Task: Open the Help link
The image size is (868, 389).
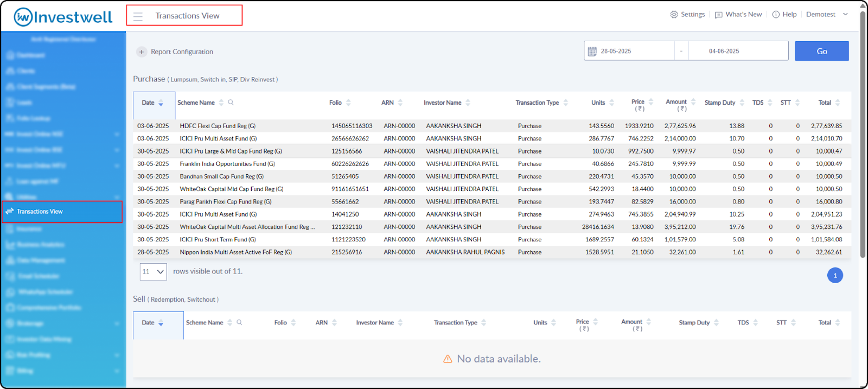Action: (784, 15)
